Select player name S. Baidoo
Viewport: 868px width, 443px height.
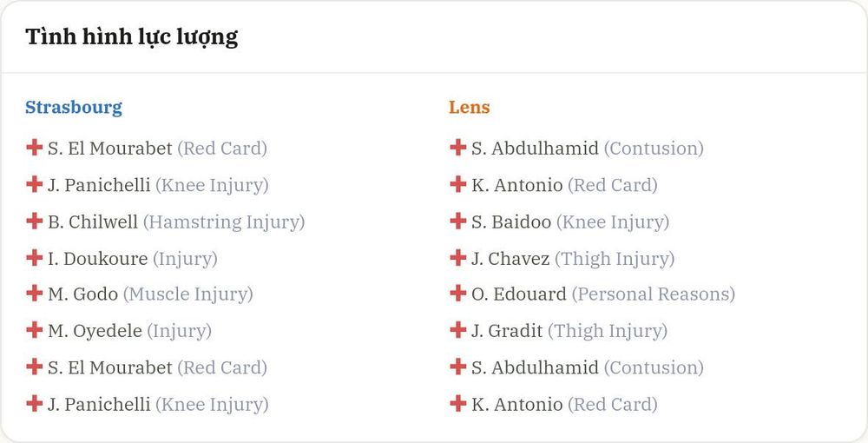coord(511,221)
